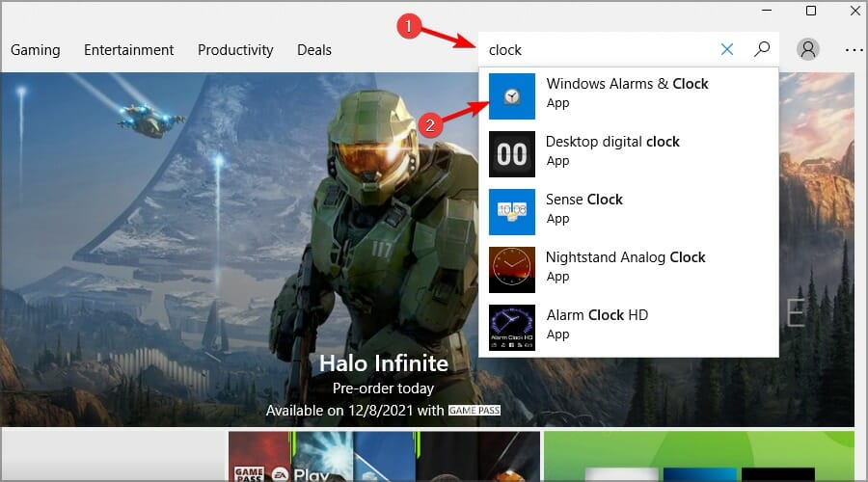The width and height of the screenshot is (868, 482).
Task: Open the Halo Infinite banner title
Action: tap(384, 363)
